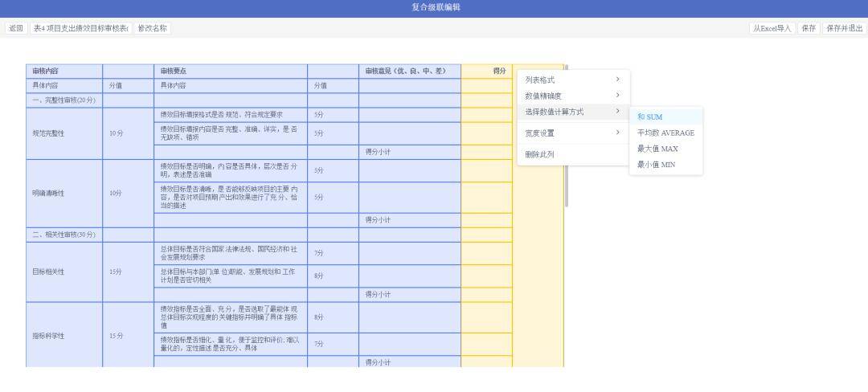Open the 数值精确度 submenu
The image size is (868, 392).
573,96
